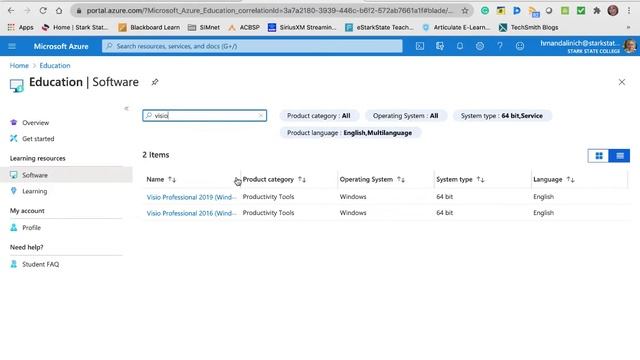Go to Education breadcrumb

click(x=55, y=65)
